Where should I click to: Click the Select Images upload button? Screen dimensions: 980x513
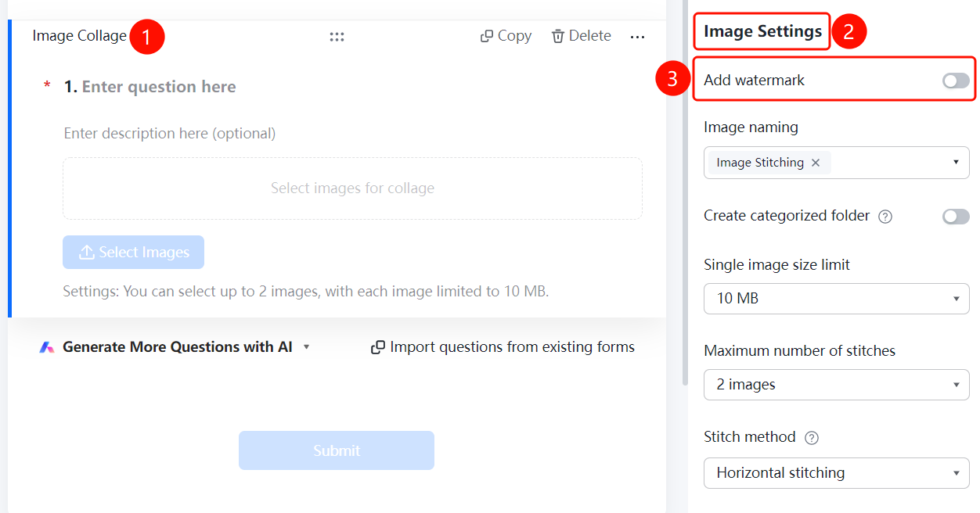coord(134,253)
